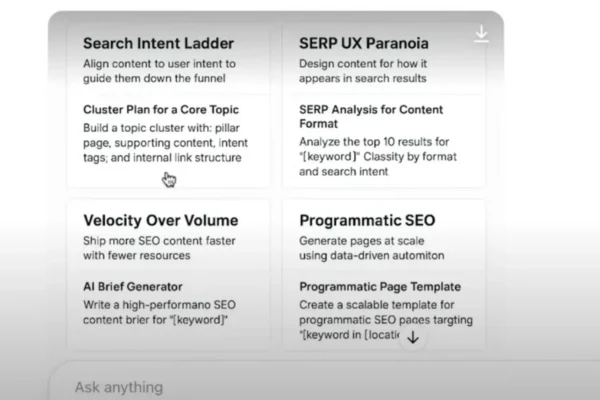Pick the AI Brief Generator prompt
Image resolution: width=600 pixels, height=400 pixels.
[x=133, y=286]
